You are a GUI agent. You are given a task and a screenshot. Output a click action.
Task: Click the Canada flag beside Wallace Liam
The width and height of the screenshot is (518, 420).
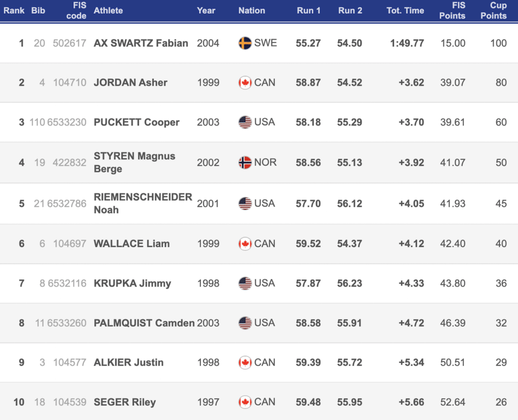click(x=245, y=244)
